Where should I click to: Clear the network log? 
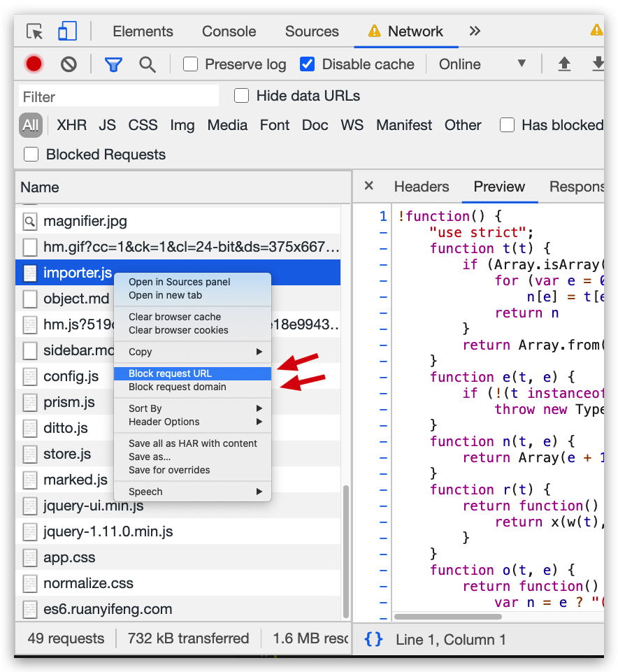click(x=69, y=64)
